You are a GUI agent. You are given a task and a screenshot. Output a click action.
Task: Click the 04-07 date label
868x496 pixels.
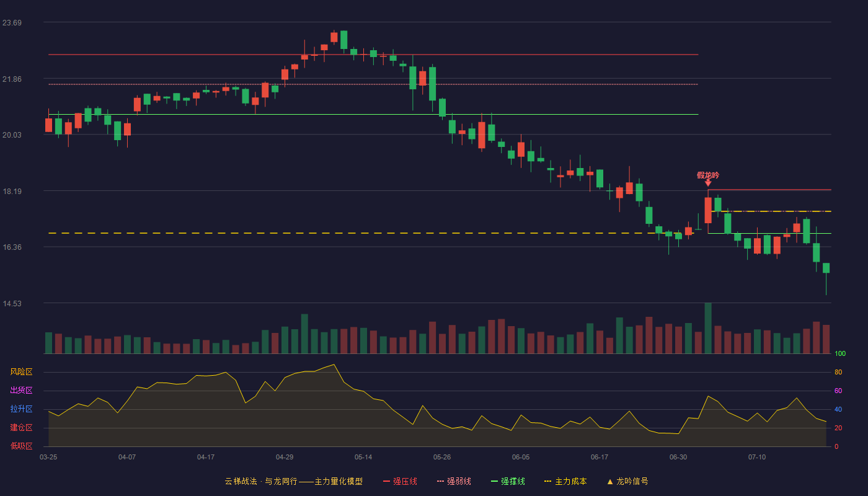tap(127, 457)
